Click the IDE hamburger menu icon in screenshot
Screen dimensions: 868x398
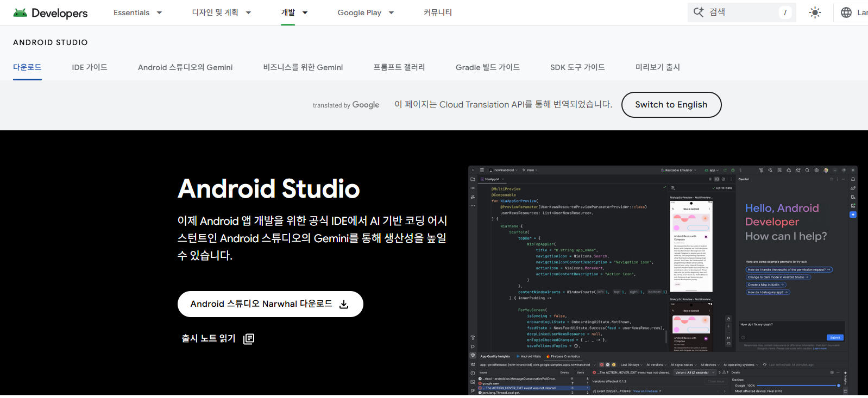pos(482,170)
